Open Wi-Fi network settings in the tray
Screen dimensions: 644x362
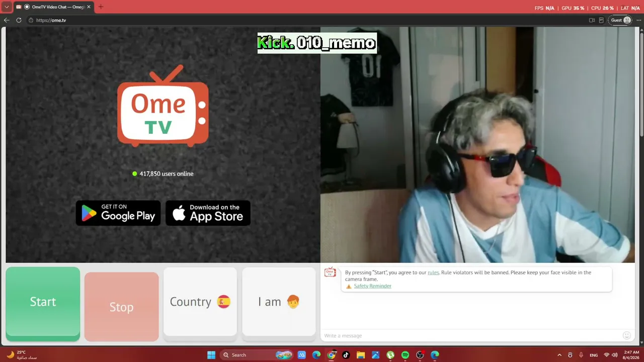[606, 355]
